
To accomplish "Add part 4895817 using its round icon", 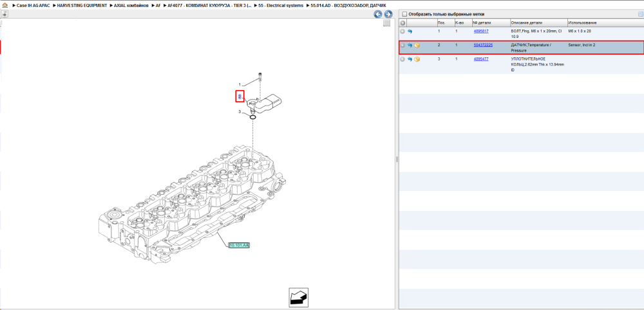I will click(402, 31).
